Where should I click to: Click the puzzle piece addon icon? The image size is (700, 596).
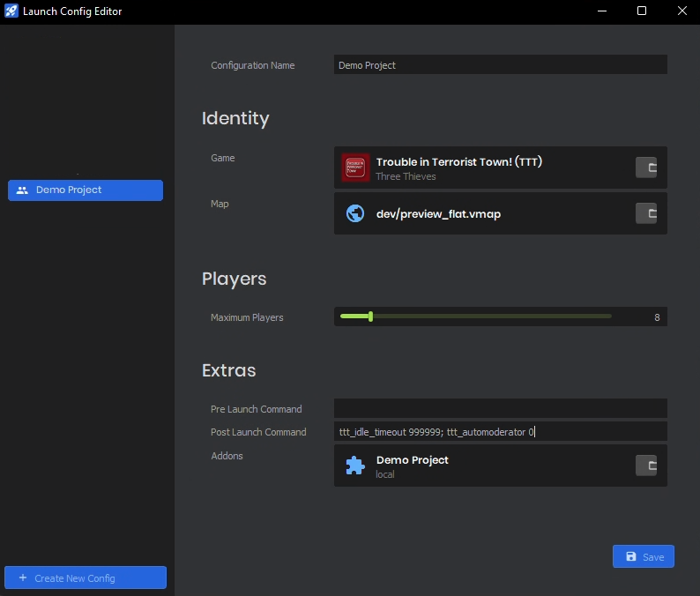(x=355, y=466)
